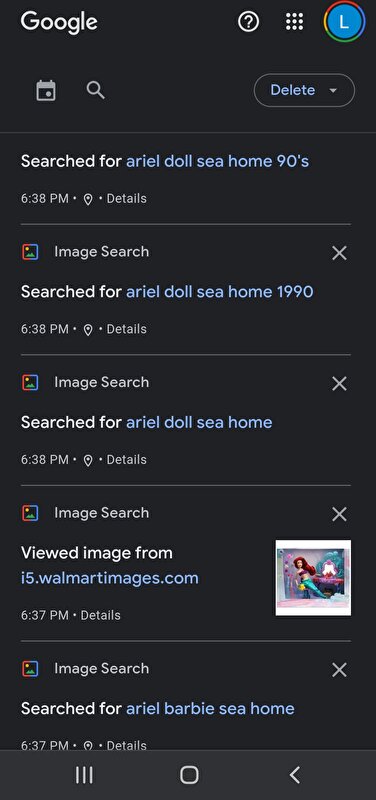Open Details for the 90's search entry
376x800 pixels.
127,198
